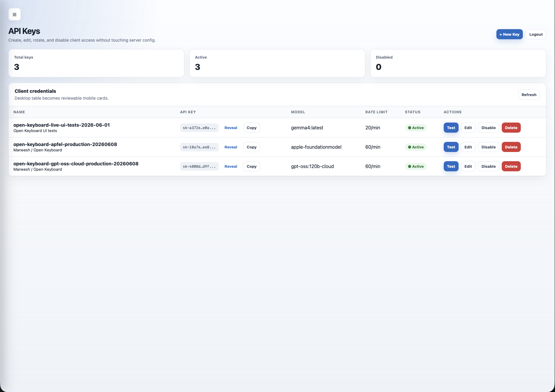Click the Active badge for gpt-oss-cloud-production
Image resolution: width=555 pixels, height=392 pixels.
click(x=415, y=166)
